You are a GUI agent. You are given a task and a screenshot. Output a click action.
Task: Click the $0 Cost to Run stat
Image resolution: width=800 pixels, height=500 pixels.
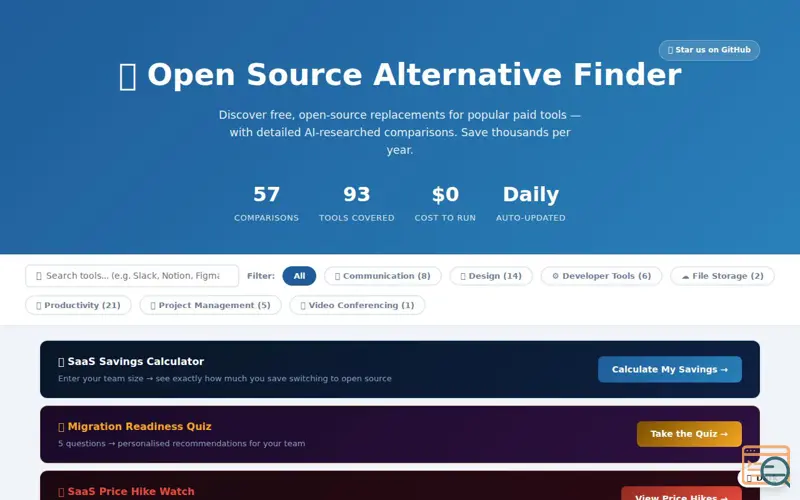click(x=445, y=204)
